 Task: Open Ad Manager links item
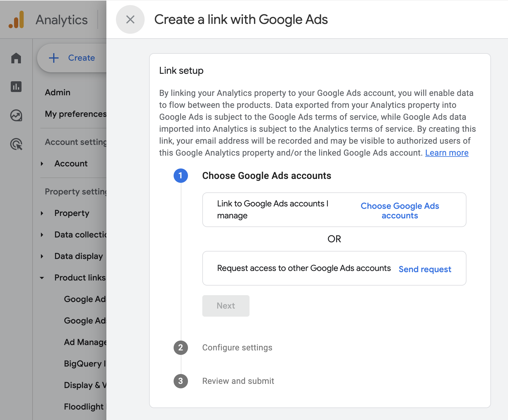85,342
